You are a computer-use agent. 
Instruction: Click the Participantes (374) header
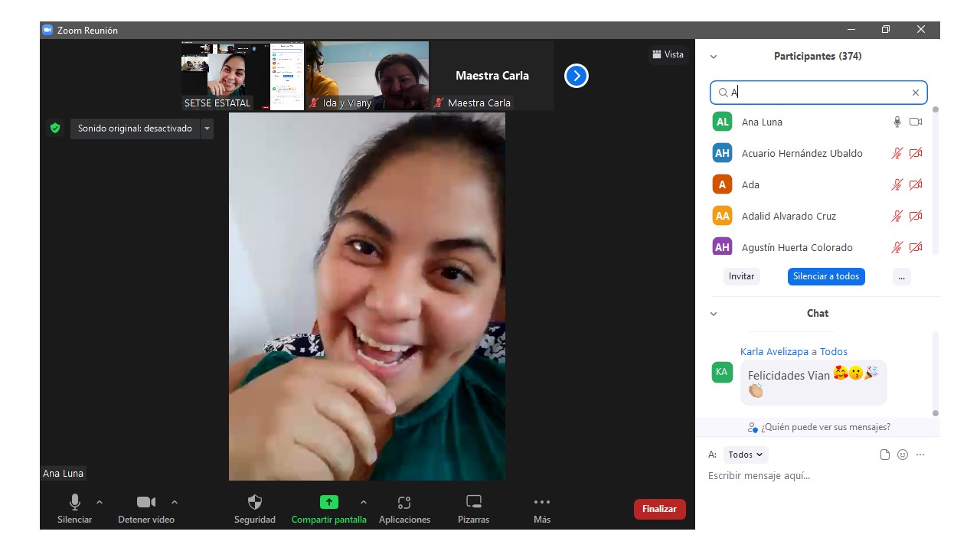tap(818, 57)
